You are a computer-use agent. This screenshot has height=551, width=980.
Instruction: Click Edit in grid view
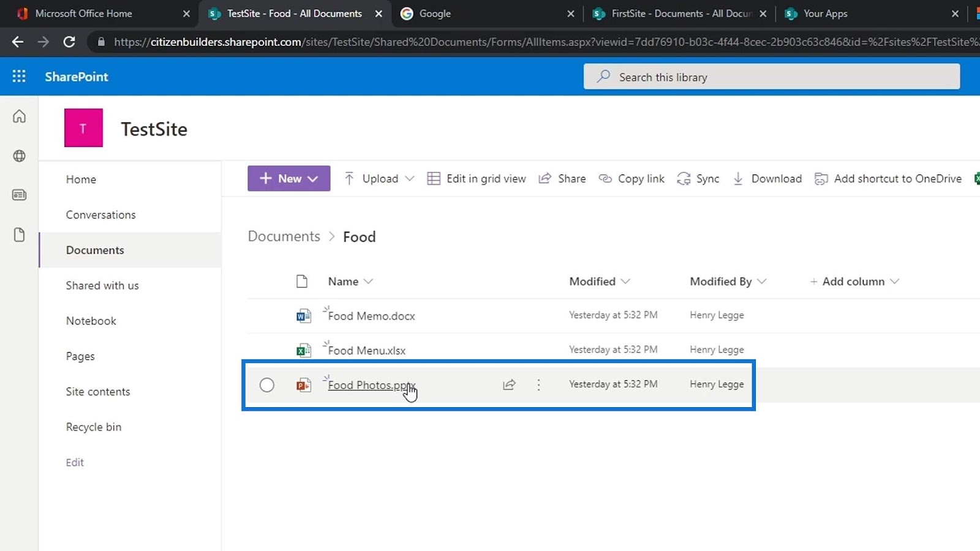point(477,179)
